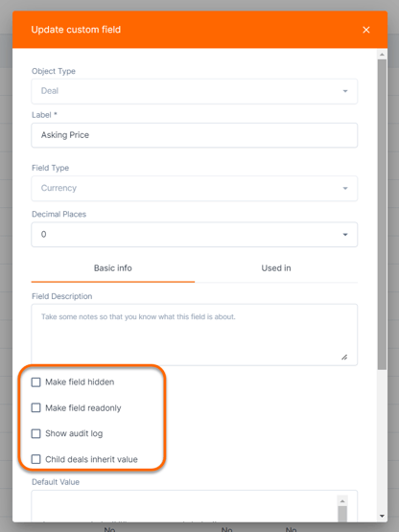Enable Make field hidden checkbox
The image size is (399, 532).
coord(36,382)
